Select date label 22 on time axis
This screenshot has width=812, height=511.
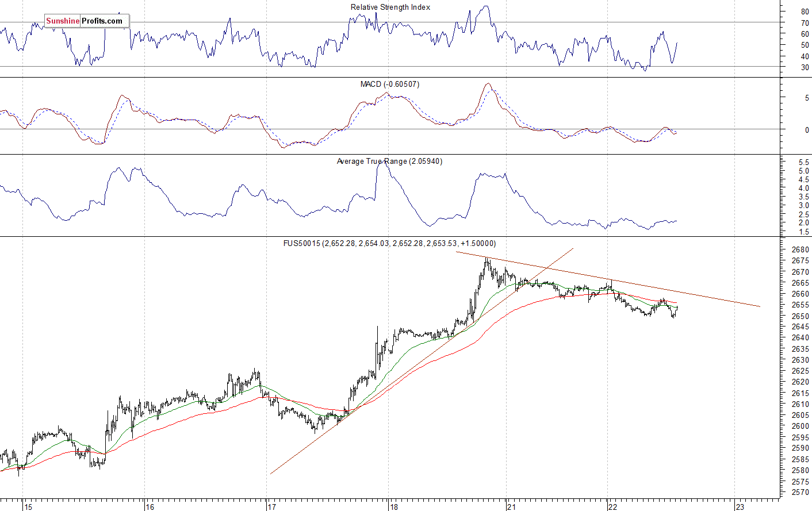pos(613,507)
